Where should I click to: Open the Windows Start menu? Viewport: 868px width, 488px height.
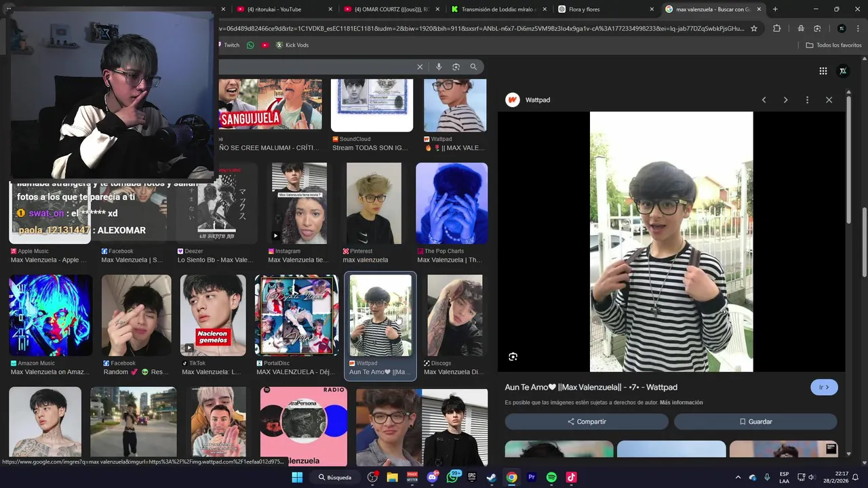(x=297, y=477)
